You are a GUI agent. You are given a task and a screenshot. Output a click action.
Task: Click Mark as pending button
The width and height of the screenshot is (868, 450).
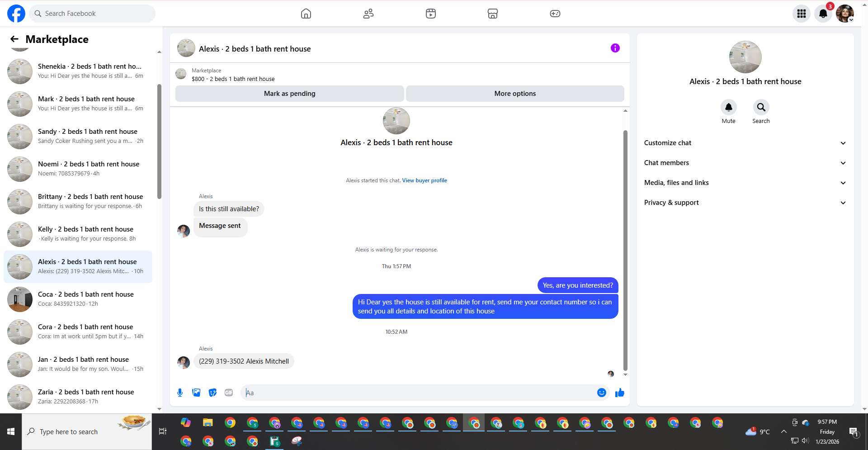(290, 94)
